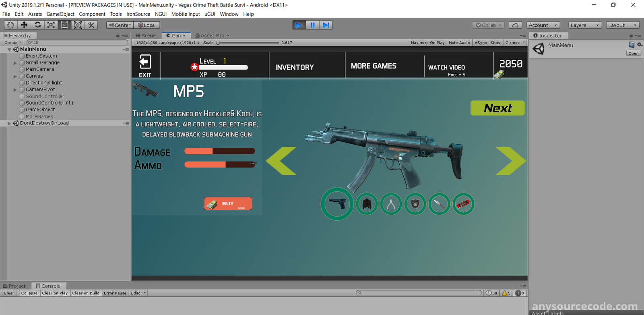Open the GameObject menu
Image resolution: width=644 pixels, height=315 pixels.
pos(60,14)
